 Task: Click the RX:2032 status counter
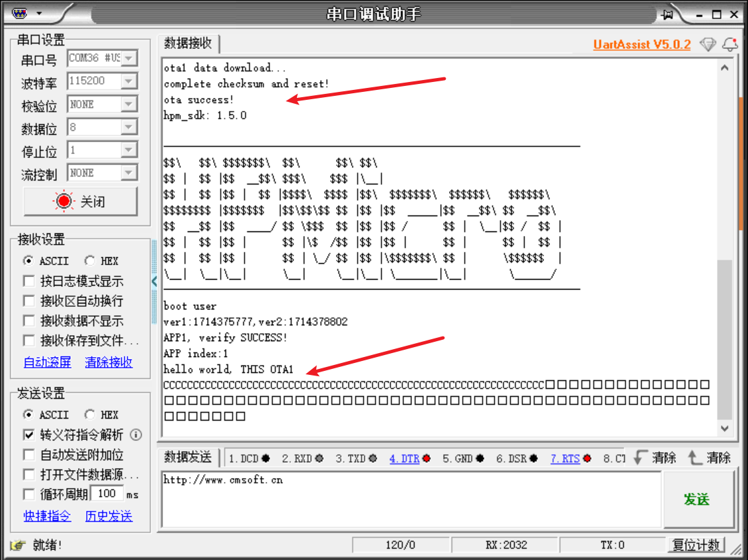coord(506,545)
